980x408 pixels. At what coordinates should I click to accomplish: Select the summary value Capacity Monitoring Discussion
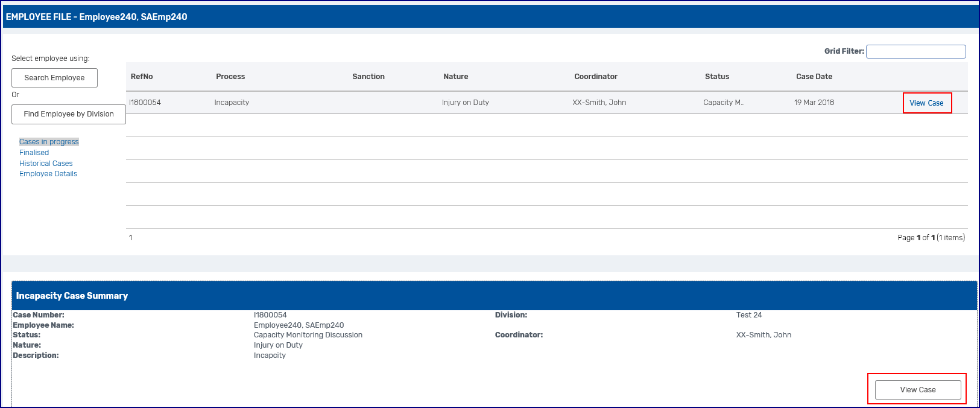point(308,335)
